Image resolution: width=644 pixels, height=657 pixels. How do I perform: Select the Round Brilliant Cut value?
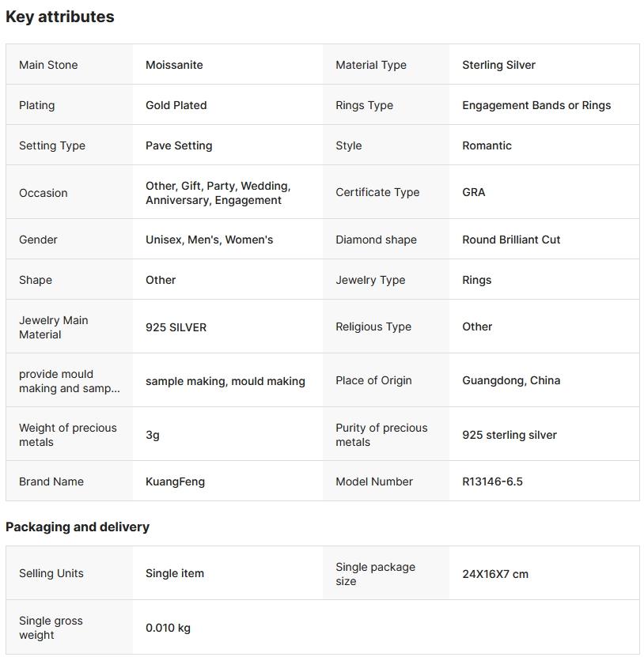511,240
